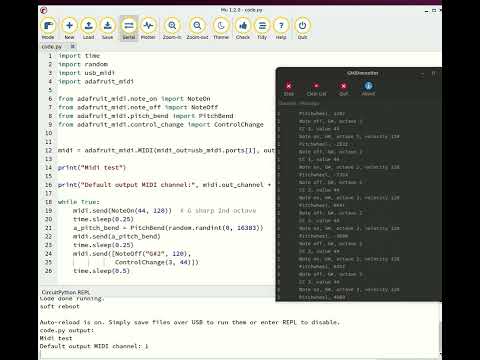Click 'Default output MIDI channel: 1' REPL line
This screenshot has width=480, height=360.
click(94, 346)
